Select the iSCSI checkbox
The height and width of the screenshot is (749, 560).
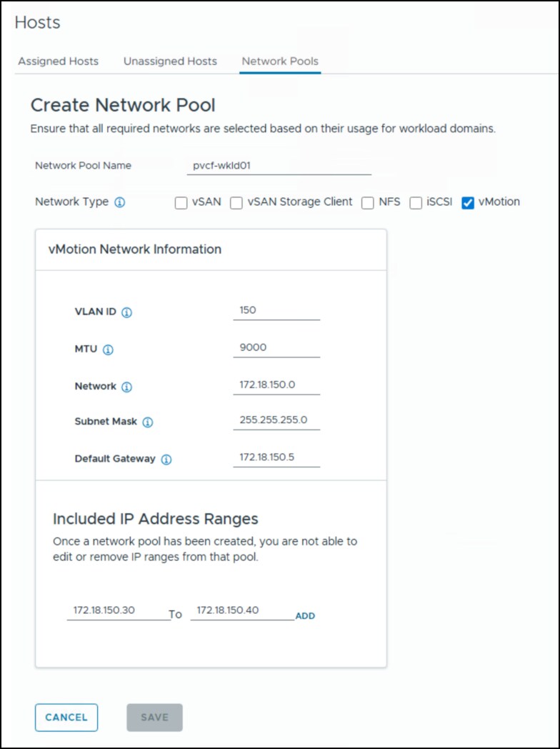(x=416, y=204)
